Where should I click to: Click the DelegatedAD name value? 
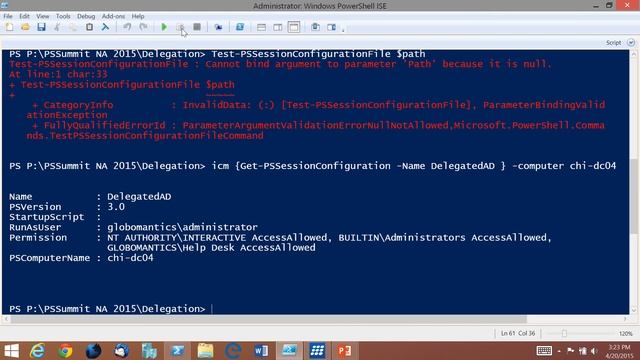[x=139, y=197]
